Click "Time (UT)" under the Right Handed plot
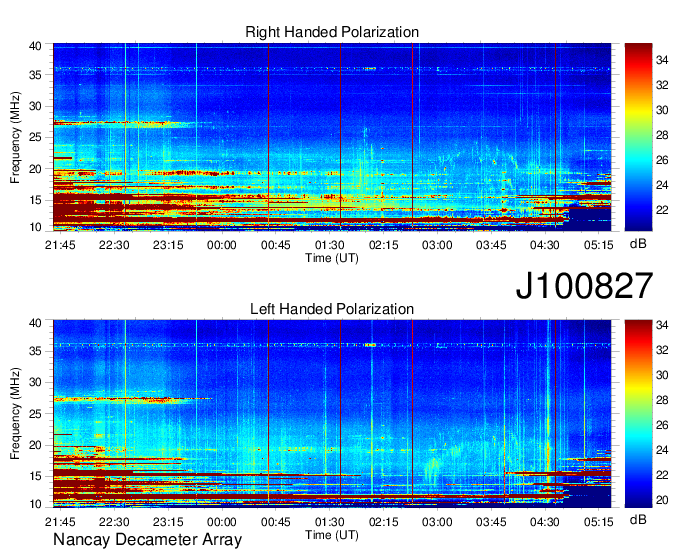Screen dimensions: 680x552 [332, 258]
